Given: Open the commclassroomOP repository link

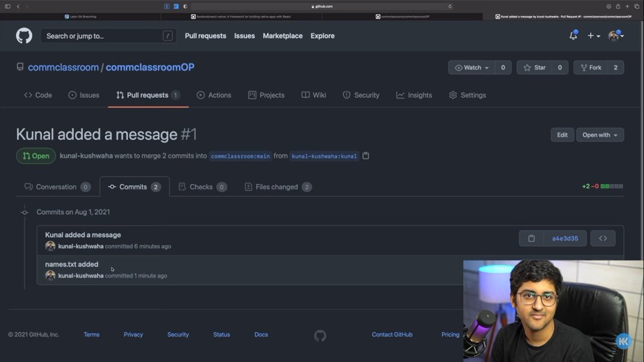Looking at the screenshot, I should [x=150, y=67].
